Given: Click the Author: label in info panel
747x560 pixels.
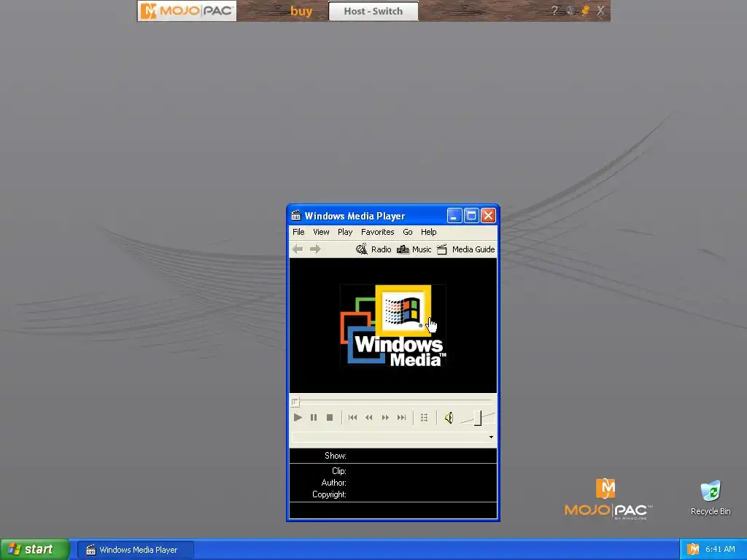Looking at the screenshot, I should click(333, 483).
